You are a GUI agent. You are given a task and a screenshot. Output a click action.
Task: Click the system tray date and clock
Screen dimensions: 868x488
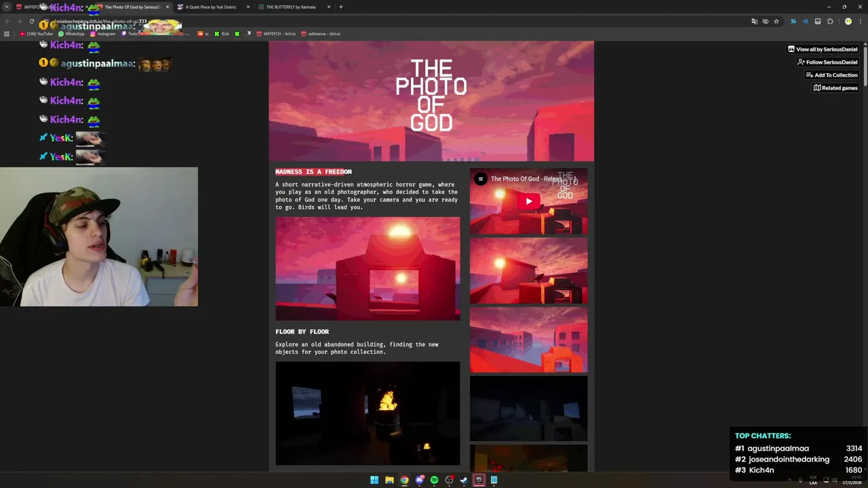(x=852, y=481)
